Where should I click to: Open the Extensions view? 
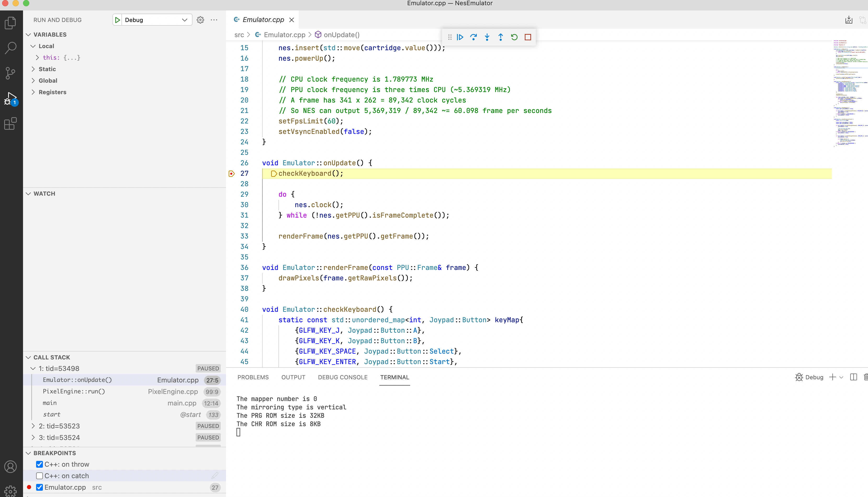(10, 123)
